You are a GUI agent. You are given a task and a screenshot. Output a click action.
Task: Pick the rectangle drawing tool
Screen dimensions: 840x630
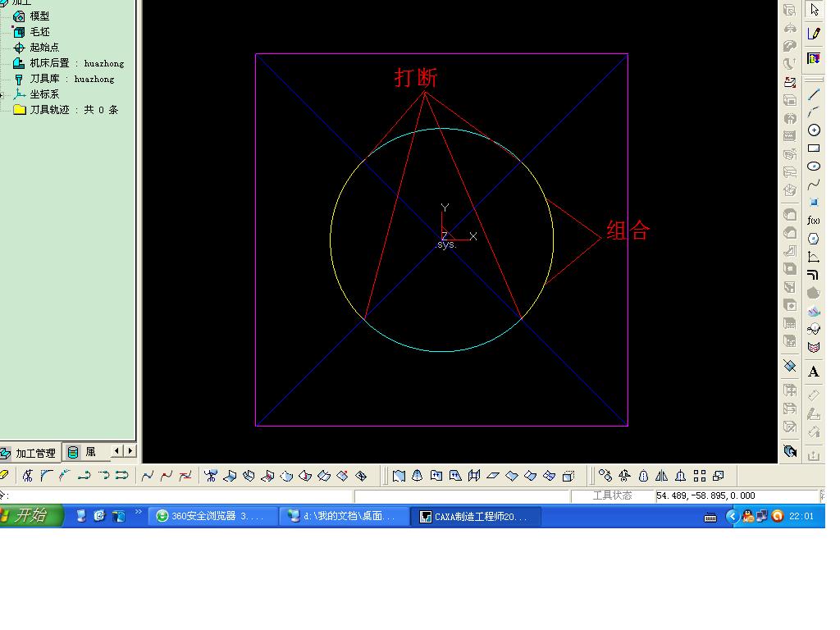point(814,148)
